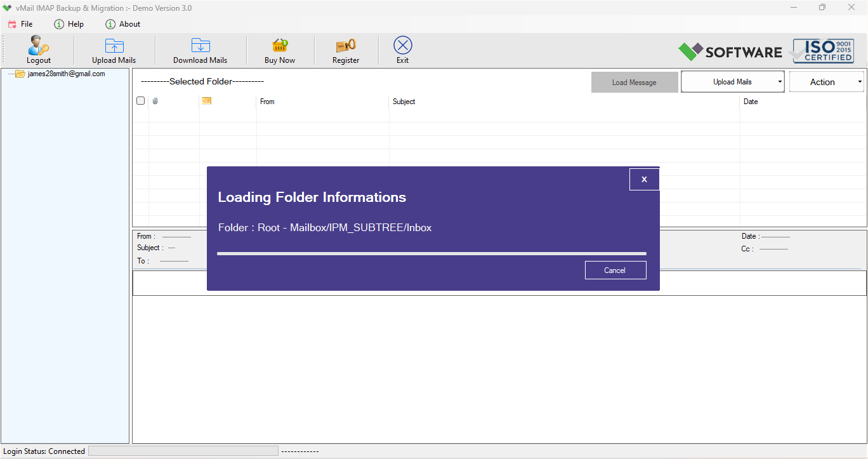Click the To field in preview pane
This screenshot has width=868, height=459.
[162, 261]
